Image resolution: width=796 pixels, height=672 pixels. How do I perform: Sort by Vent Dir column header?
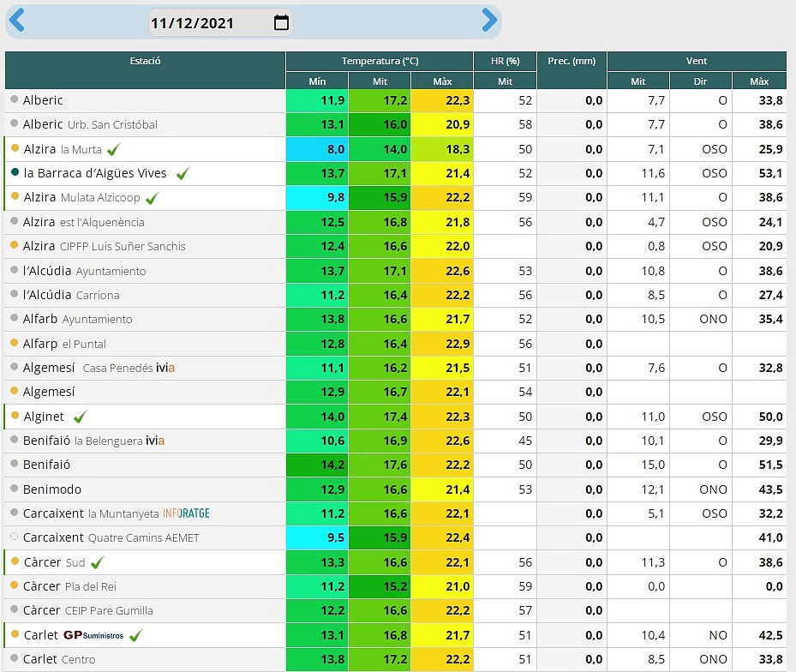point(701,81)
